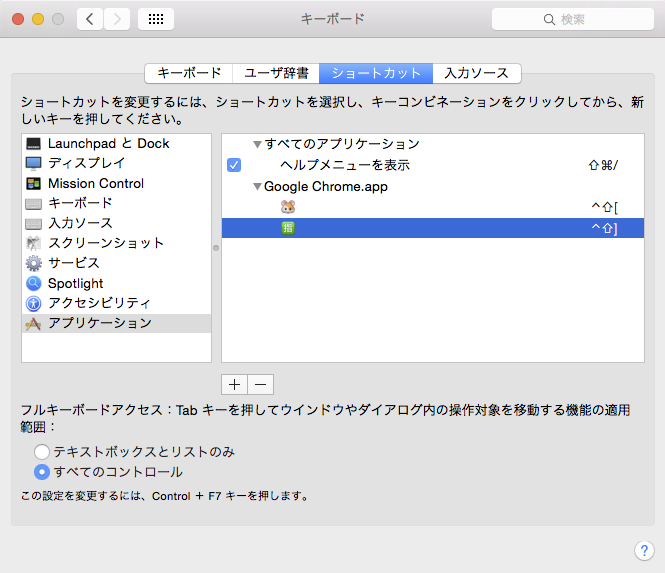The width and height of the screenshot is (665, 573).
Task: Select Launchpad と Dock category text
Action: click(109, 144)
